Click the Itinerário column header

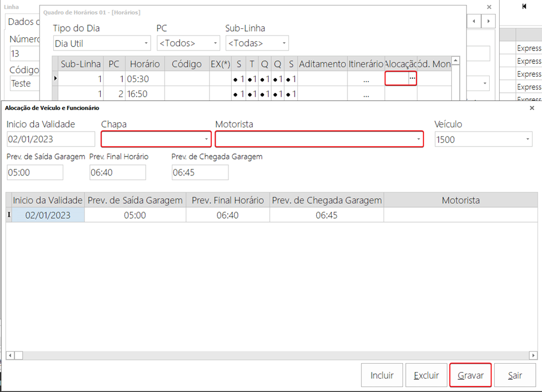pos(366,64)
